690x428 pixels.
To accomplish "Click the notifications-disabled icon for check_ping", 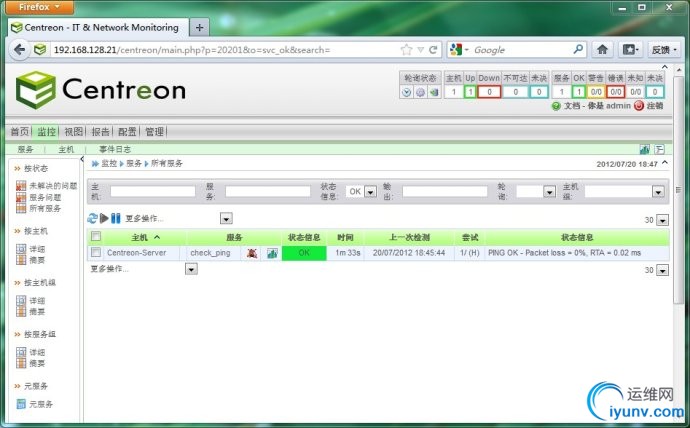I will [x=252, y=253].
